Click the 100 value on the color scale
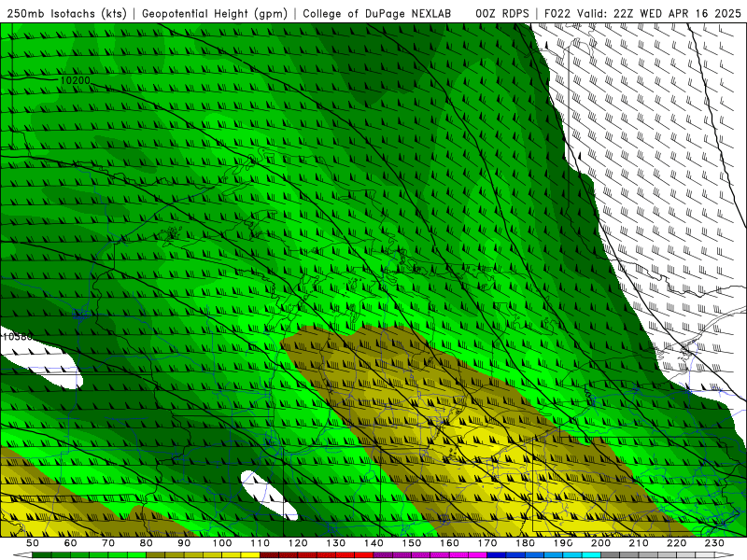Image resolution: width=747 pixels, height=560 pixels. (222, 543)
